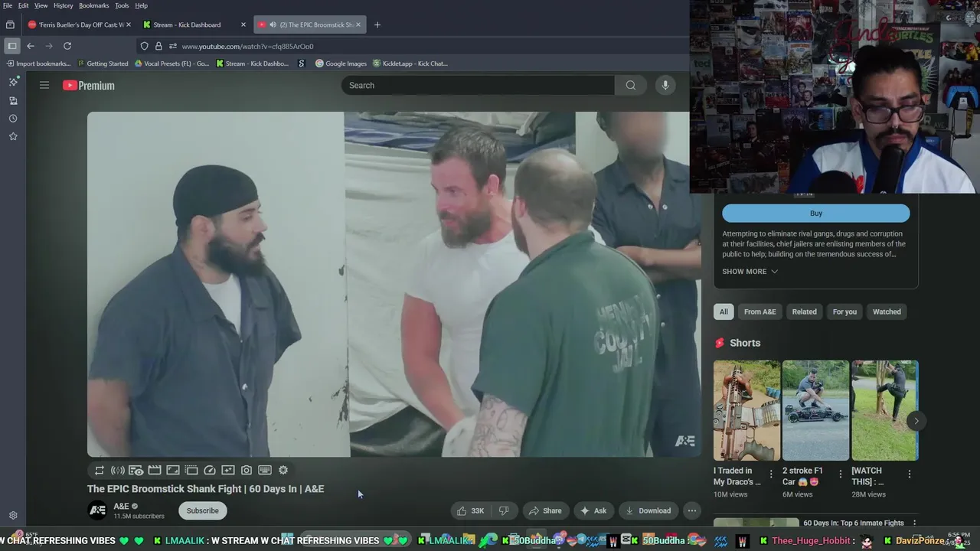The height and width of the screenshot is (551, 980).
Task: Open the A&E channel avatar
Action: [x=97, y=510]
